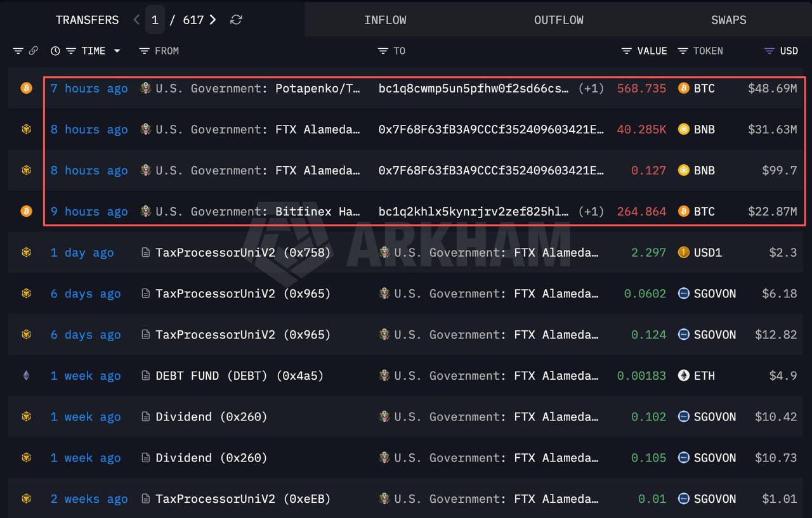Click the USD1 token icon

pyautogui.click(x=684, y=252)
